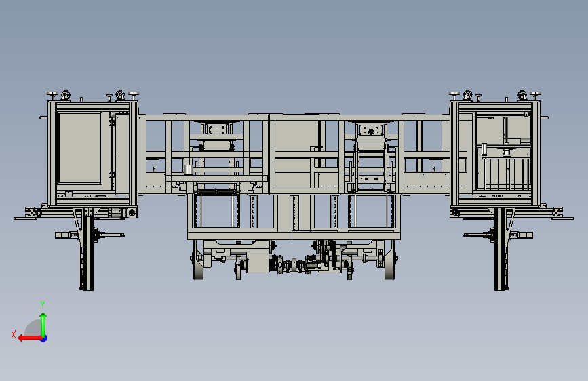Select the small white cylinder in the model
This screenshot has width=588, height=381.
pyautogui.click(x=189, y=169)
